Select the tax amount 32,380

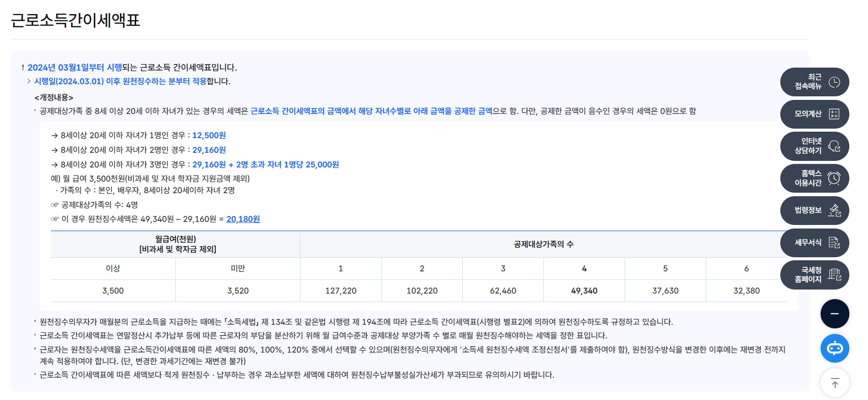[747, 291]
